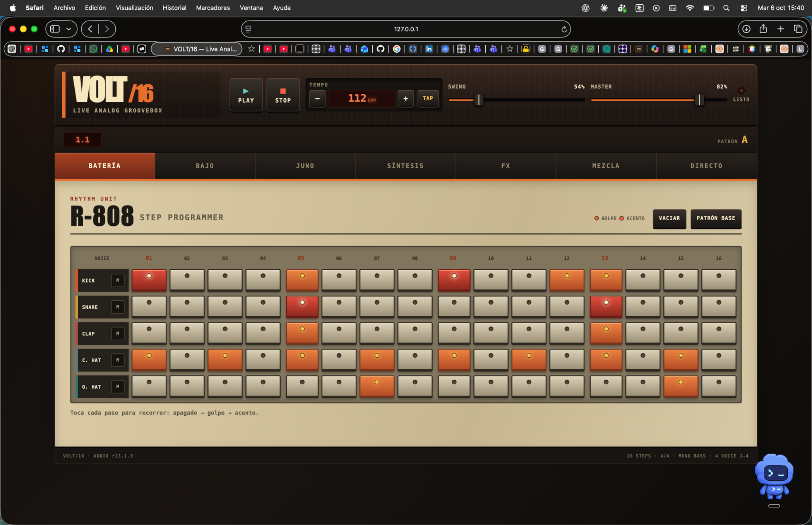This screenshot has width=812, height=525.
Task: Toggle C. HAT step 15 pad
Action: [x=681, y=360]
